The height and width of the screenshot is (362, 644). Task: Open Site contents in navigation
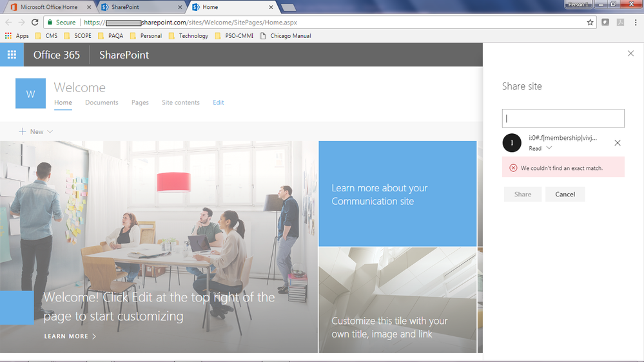181,102
